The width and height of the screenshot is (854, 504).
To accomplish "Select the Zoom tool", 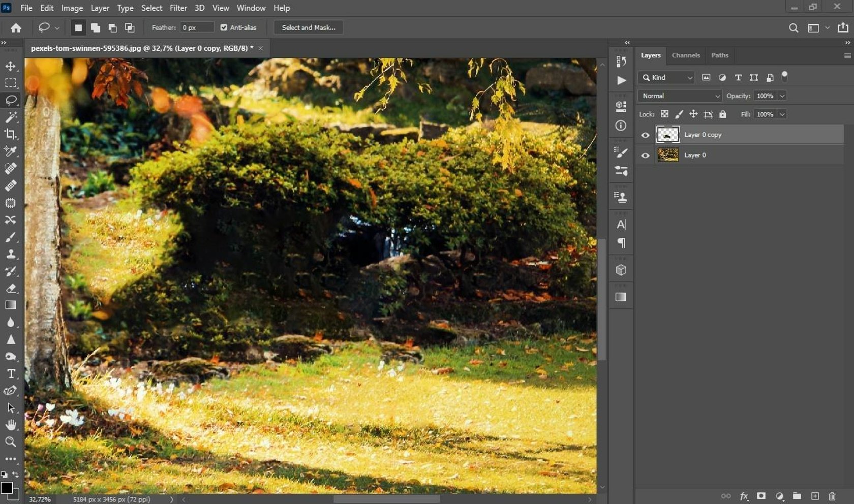I will point(11,442).
